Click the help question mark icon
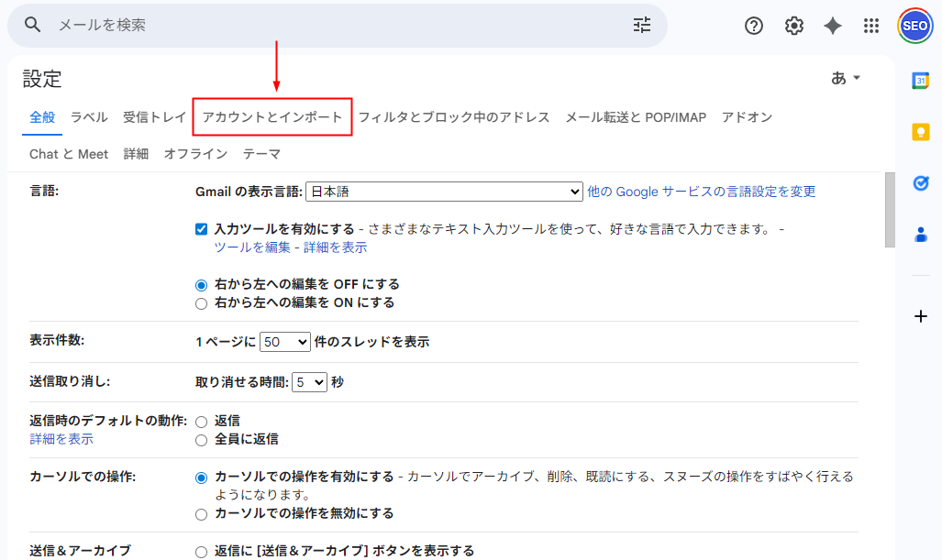 tap(753, 26)
